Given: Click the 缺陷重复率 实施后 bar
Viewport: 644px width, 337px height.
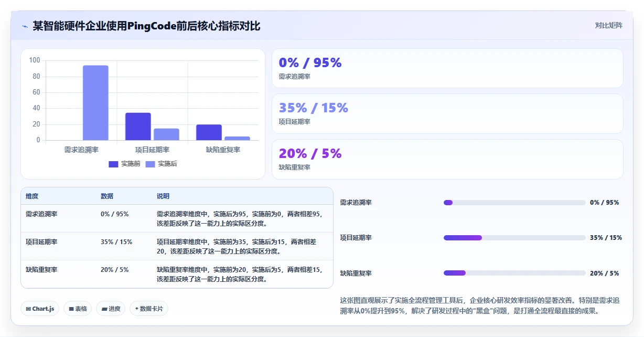Looking at the screenshot, I should pyautogui.click(x=237, y=139).
